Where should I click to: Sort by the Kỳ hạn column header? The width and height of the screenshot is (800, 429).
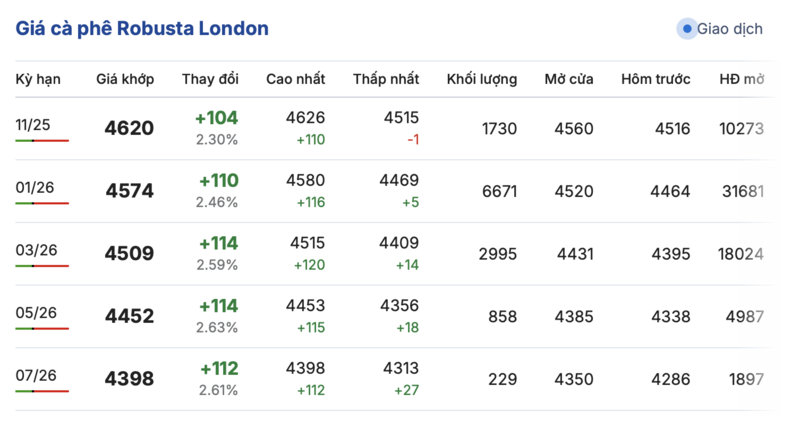pos(39,79)
